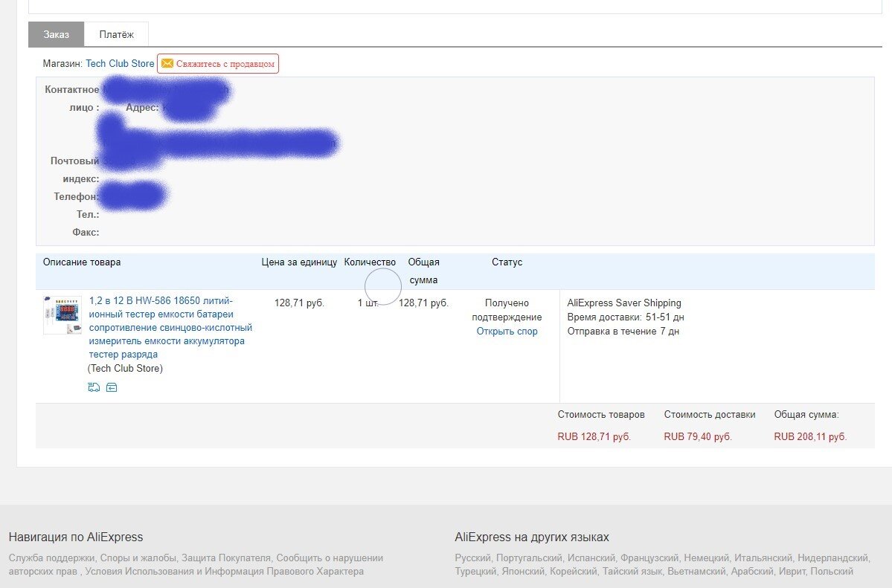Switch to the Заказ tab
Viewport: 892px width, 588px height.
click(57, 34)
